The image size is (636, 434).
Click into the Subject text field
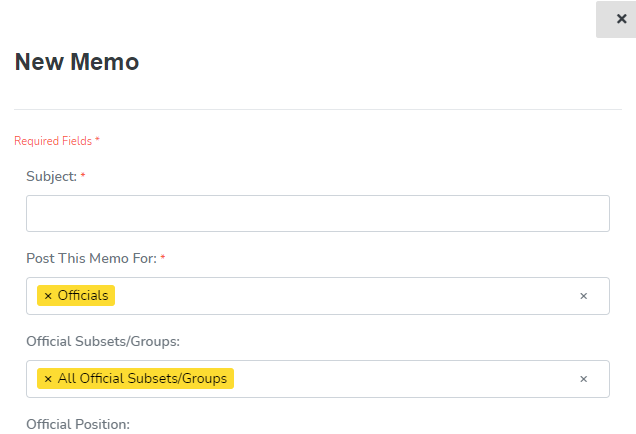click(x=317, y=213)
